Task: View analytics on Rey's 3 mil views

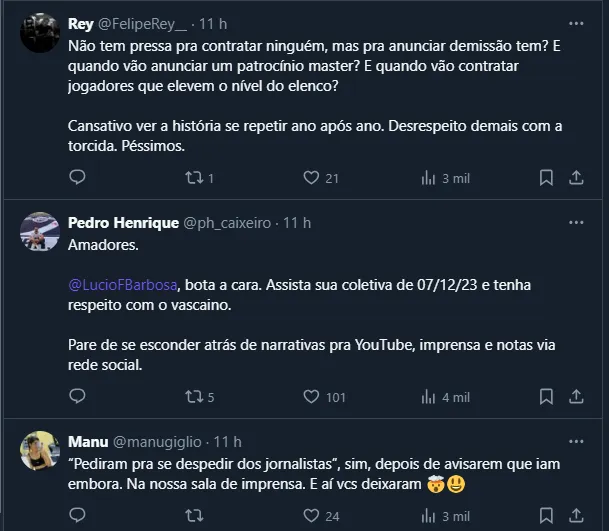Action: [x=428, y=178]
